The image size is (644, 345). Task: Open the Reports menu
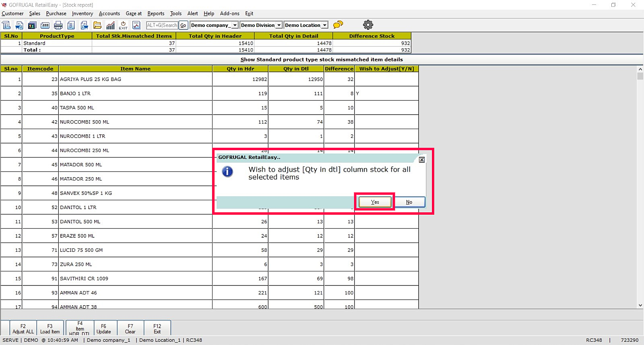tap(156, 13)
